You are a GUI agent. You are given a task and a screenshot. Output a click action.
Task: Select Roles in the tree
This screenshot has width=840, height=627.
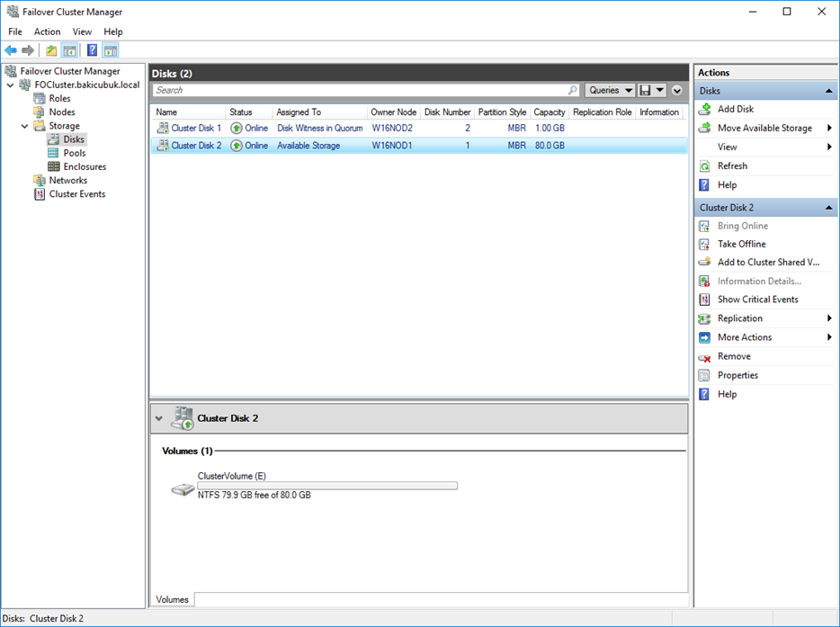[x=59, y=99]
